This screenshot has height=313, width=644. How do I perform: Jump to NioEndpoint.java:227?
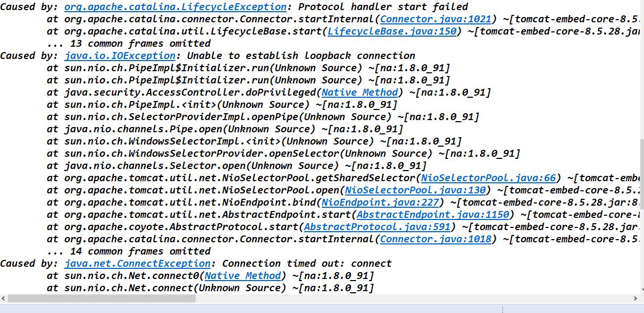coord(380,202)
